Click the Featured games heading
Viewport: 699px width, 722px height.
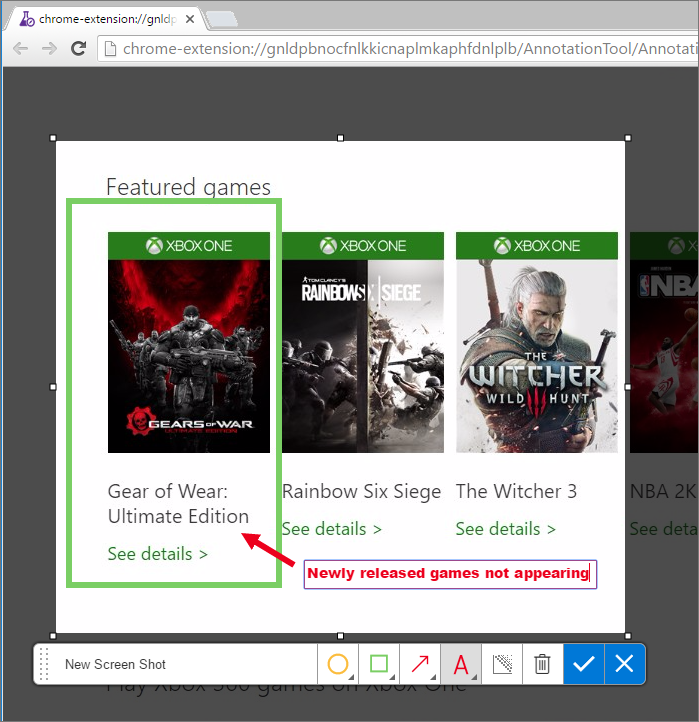188,187
